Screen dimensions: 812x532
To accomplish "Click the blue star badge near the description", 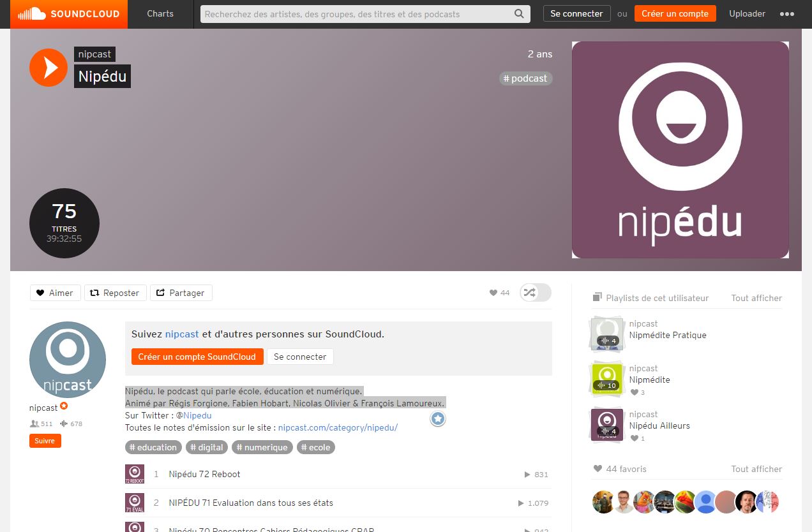I will point(437,419).
